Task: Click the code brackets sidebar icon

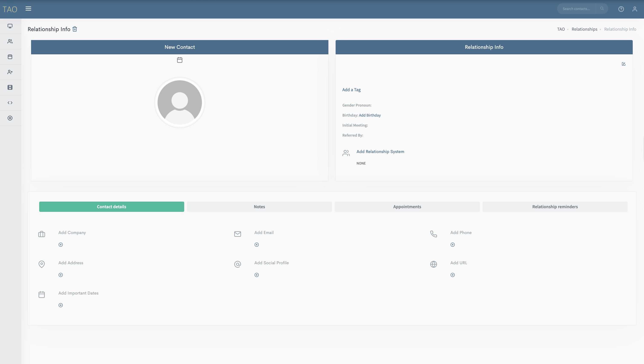Action: click(x=10, y=103)
